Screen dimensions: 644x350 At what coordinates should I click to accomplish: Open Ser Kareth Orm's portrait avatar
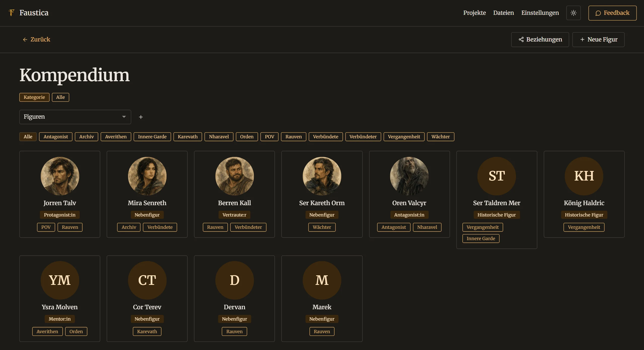point(322,176)
